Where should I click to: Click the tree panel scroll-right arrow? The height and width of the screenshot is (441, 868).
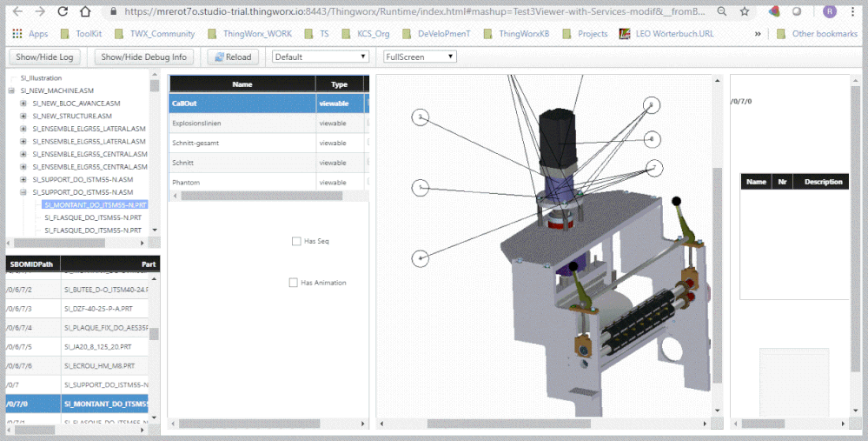(142, 243)
